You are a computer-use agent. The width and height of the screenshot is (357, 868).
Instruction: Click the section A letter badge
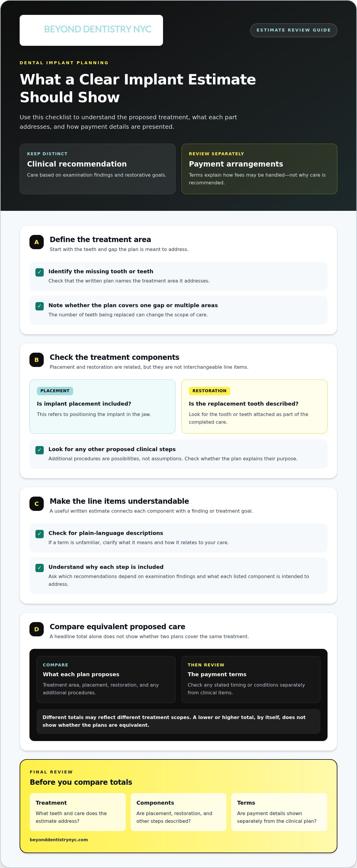[36, 242]
